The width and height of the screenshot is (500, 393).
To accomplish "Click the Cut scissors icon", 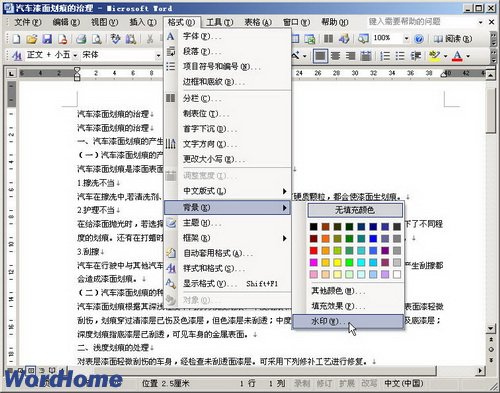I will click(x=150, y=39).
